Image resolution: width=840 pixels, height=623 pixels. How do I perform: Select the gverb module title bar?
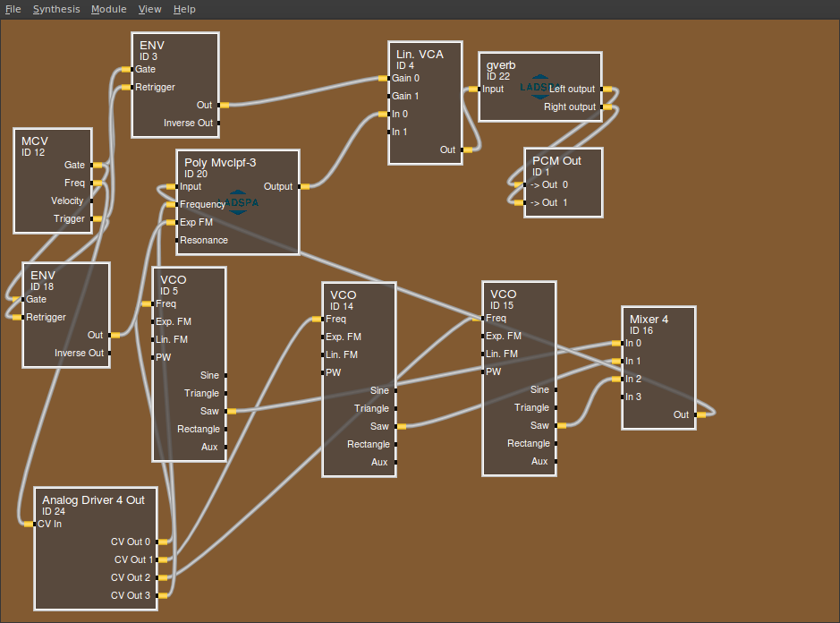click(x=501, y=65)
